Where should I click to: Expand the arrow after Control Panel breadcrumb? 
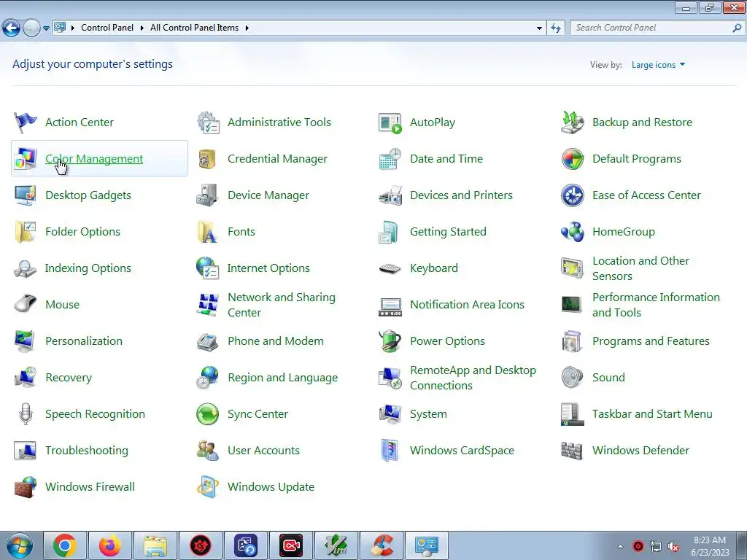142,28
